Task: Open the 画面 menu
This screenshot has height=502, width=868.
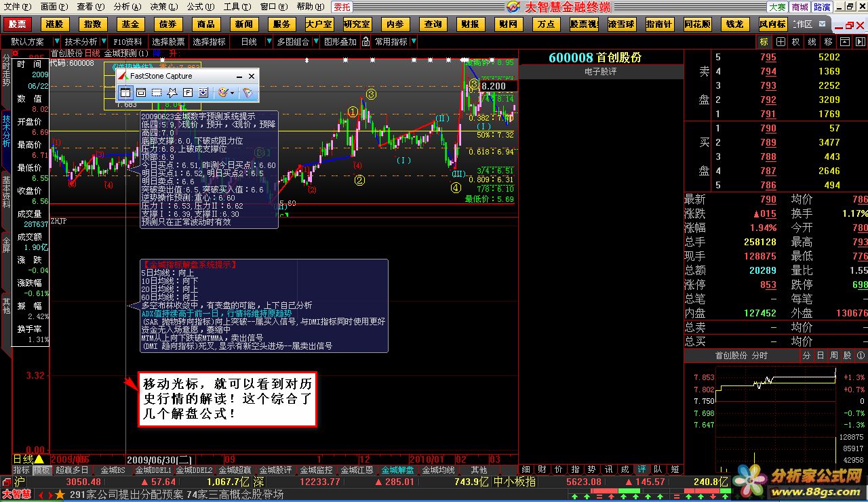Action: click(x=54, y=7)
